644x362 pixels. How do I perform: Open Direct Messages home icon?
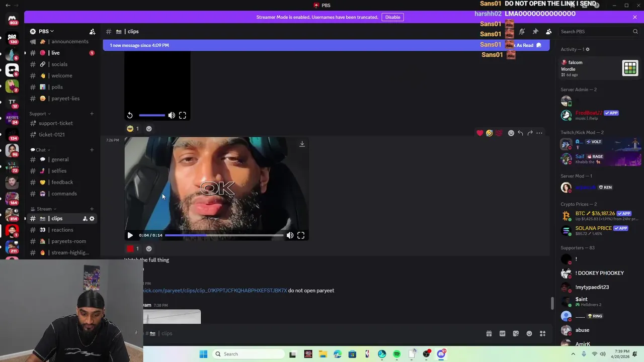coord(12,20)
